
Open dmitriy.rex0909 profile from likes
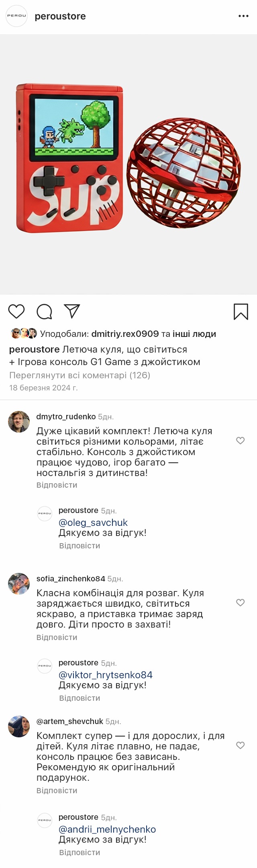tap(125, 334)
